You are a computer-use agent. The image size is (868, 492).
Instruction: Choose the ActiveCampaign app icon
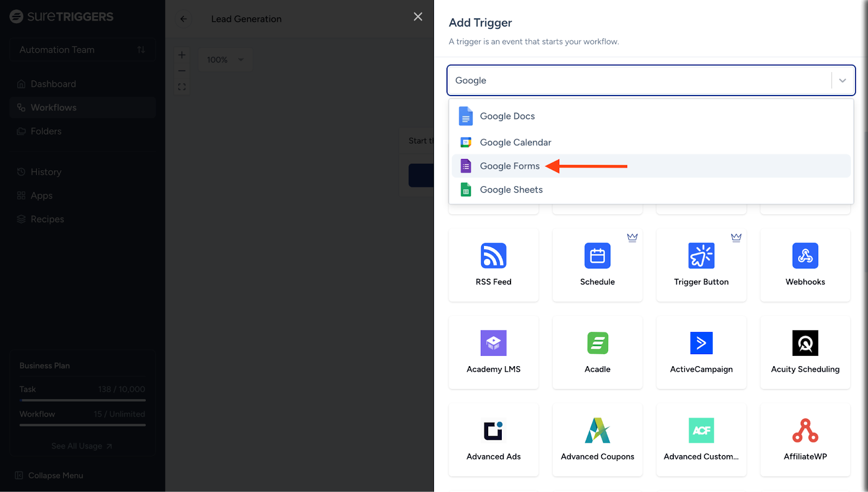tap(701, 343)
